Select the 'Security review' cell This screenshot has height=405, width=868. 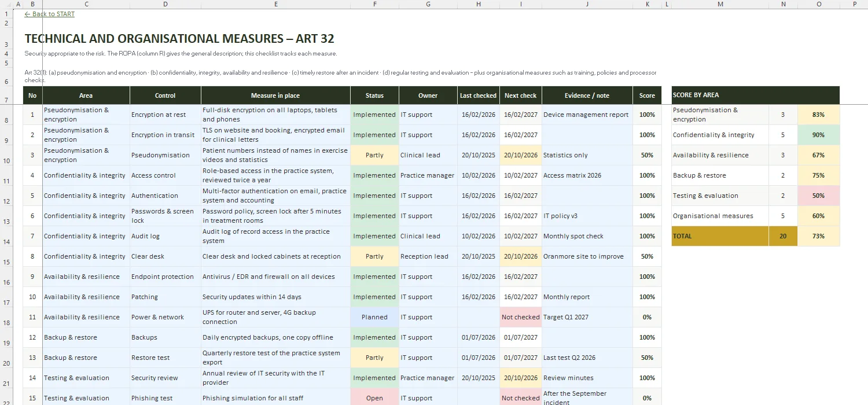click(165, 378)
